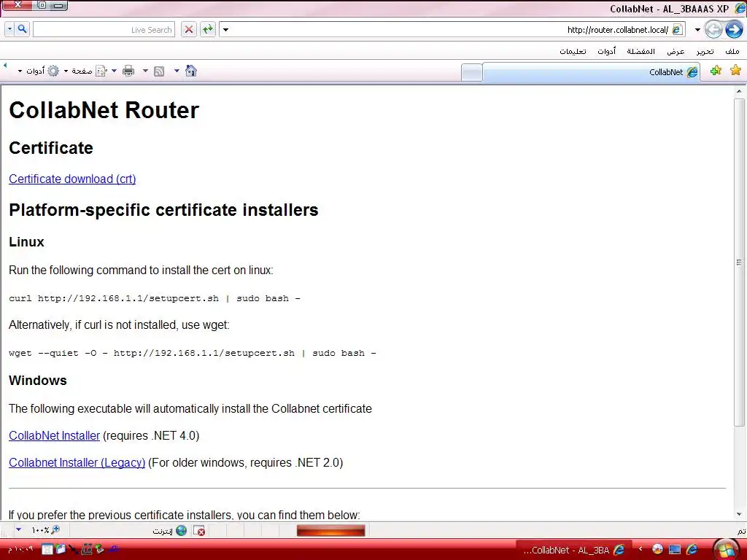This screenshot has height=560, width=747.
Task: Select the CollabNet browser tab
Action: coord(591,72)
